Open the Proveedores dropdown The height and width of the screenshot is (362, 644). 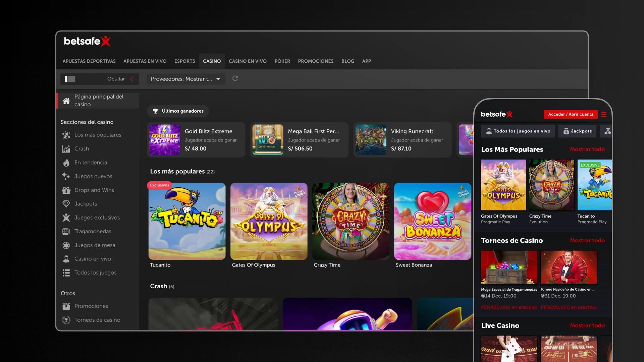[x=185, y=79]
